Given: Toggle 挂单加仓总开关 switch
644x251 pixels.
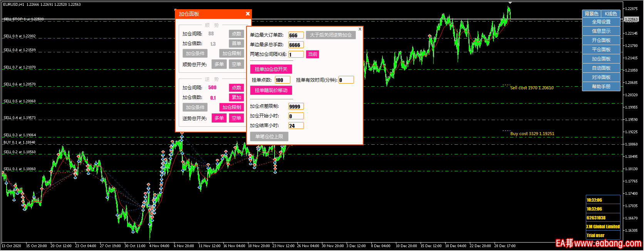Looking at the screenshot, I should pyautogui.click(x=271, y=69).
